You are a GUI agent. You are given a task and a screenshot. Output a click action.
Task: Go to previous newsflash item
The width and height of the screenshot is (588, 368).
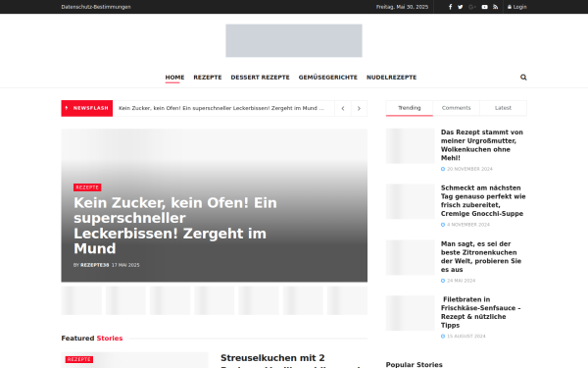point(343,109)
